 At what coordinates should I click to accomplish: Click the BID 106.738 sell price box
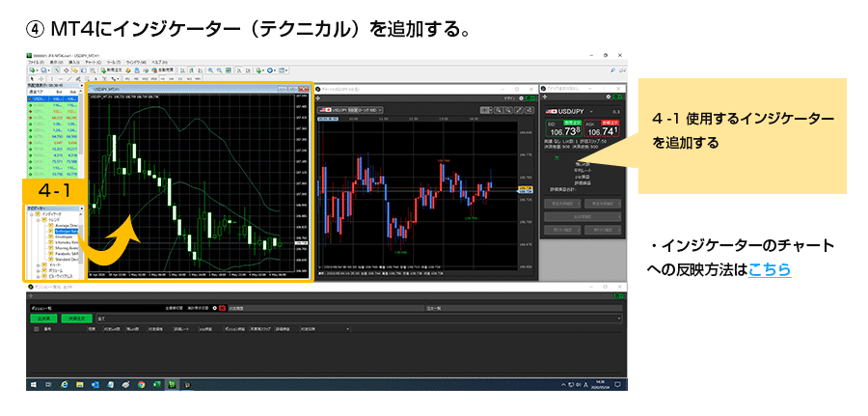click(564, 128)
